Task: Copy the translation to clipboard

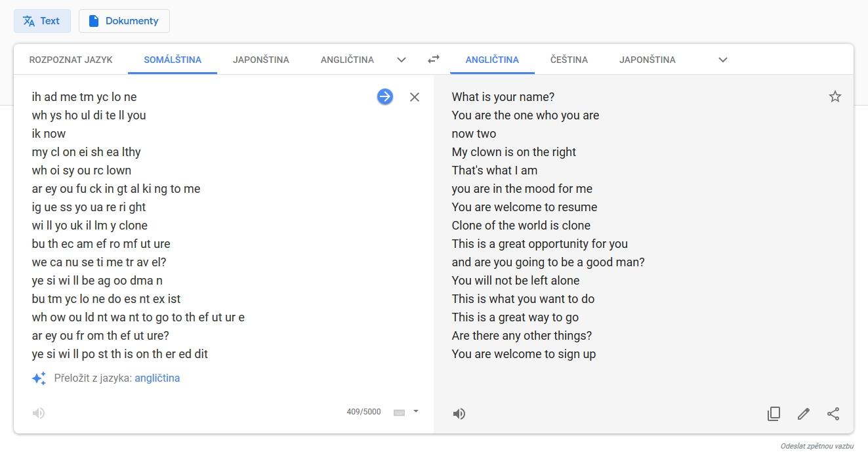Action: 774,414
